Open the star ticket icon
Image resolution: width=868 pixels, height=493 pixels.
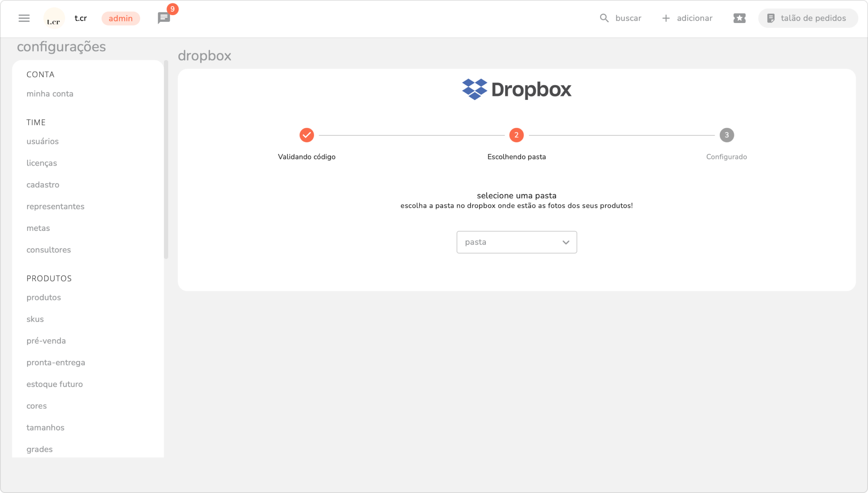point(739,18)
